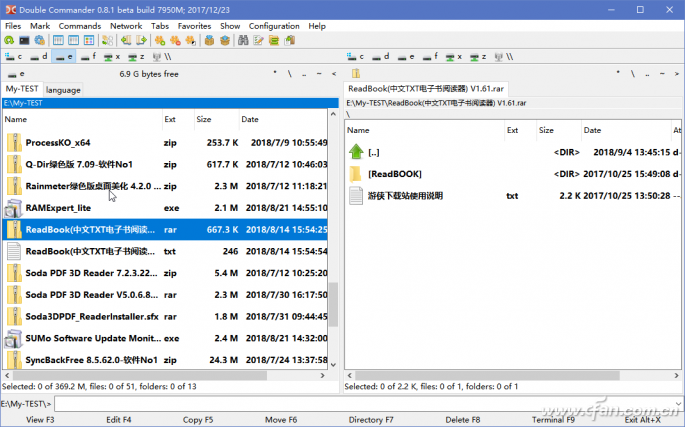Viewport: 685px width, 427px height.
Task: Open search with the binoculars icon
Action: click(x=243, y=41)
